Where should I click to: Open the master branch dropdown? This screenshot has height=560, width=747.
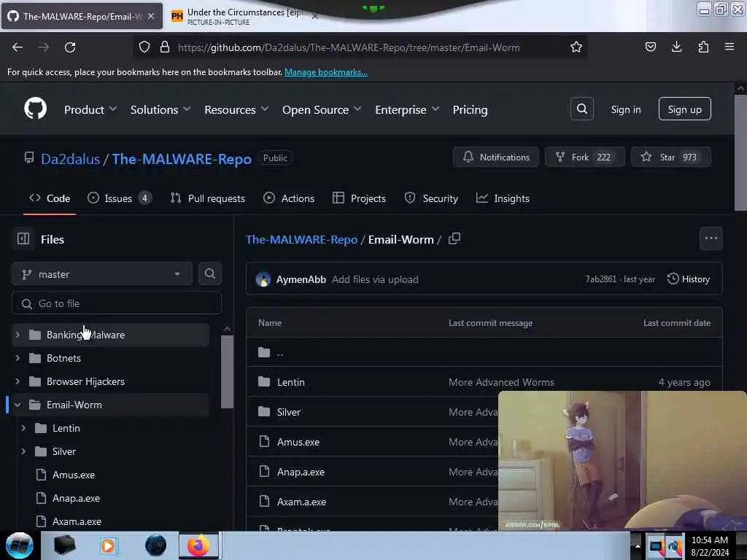click(x=102, y=274)
